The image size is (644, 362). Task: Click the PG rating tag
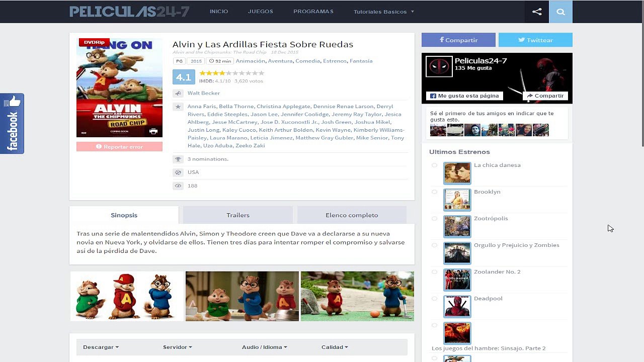(x=179, y=61)
